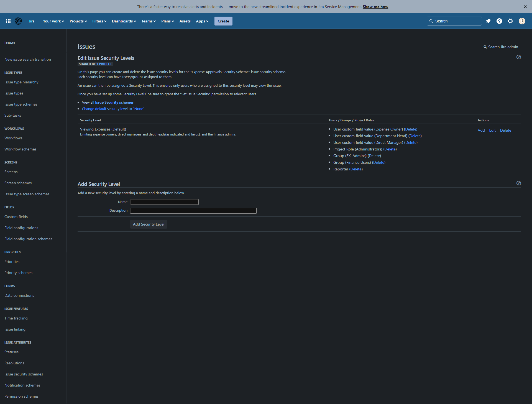Open the user profile avatar
Viewport: 532px width, 404px height.
click(x=522, y=21)
